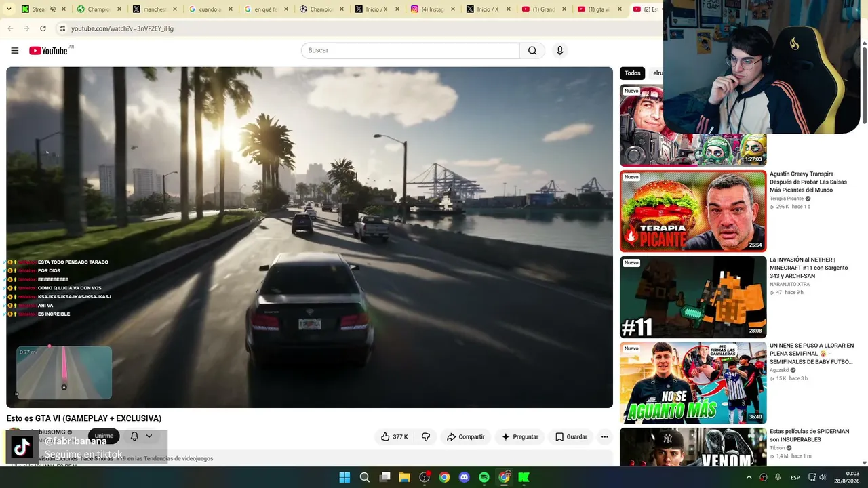Open the Tibson channel link
This screenshot has width=868, height=488.
pos(777,448)
